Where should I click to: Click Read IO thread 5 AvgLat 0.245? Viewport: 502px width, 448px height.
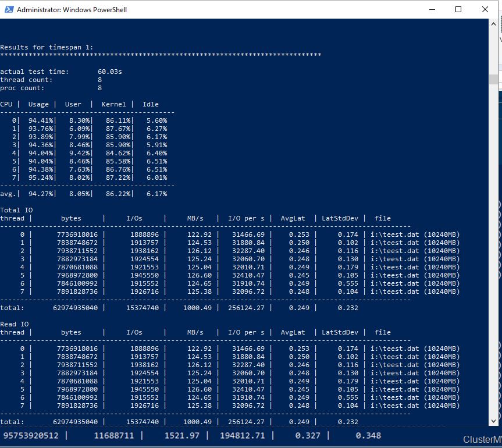coord(299,389)
